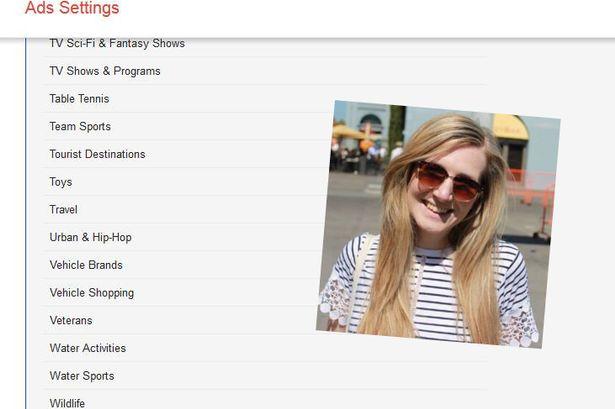Click the Ads Settings heading
This screenshot has height=409, width=615.
point(72,8)
